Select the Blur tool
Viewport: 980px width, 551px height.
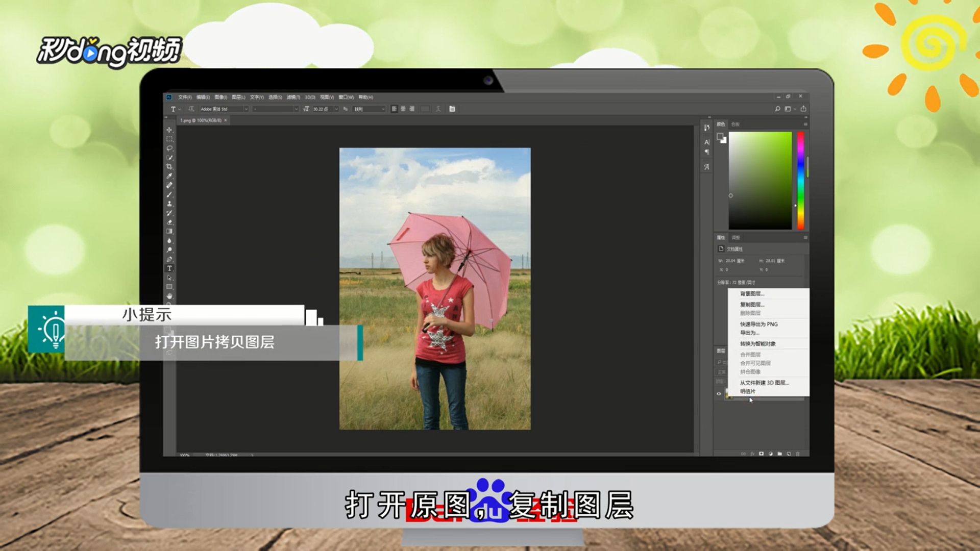click(x=169, y=240)
